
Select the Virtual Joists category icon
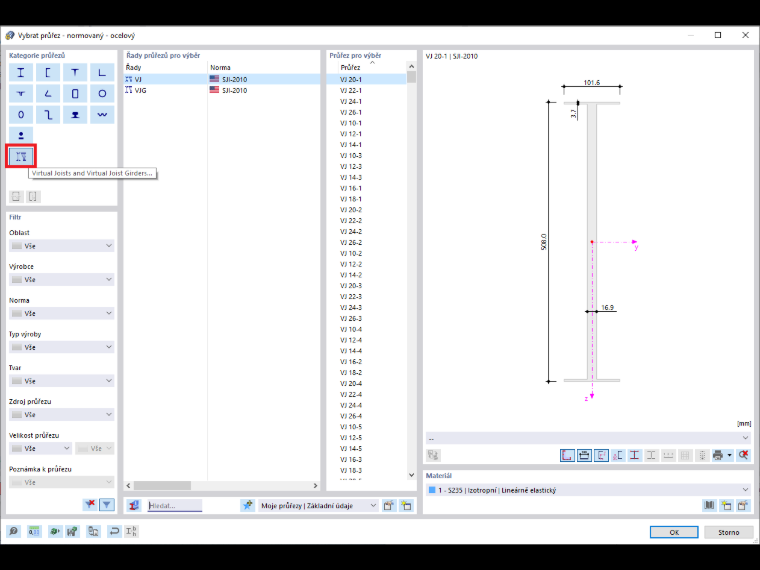coord(21,156)
